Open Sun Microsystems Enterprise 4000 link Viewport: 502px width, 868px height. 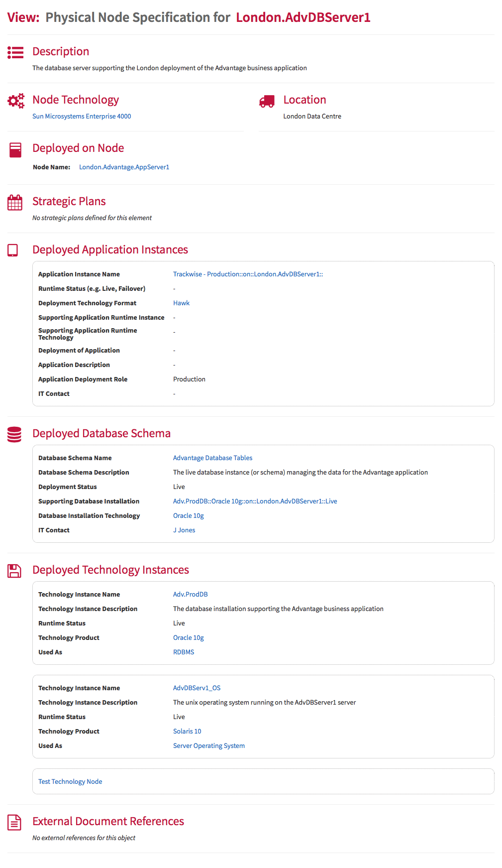[x=82, y=116]
